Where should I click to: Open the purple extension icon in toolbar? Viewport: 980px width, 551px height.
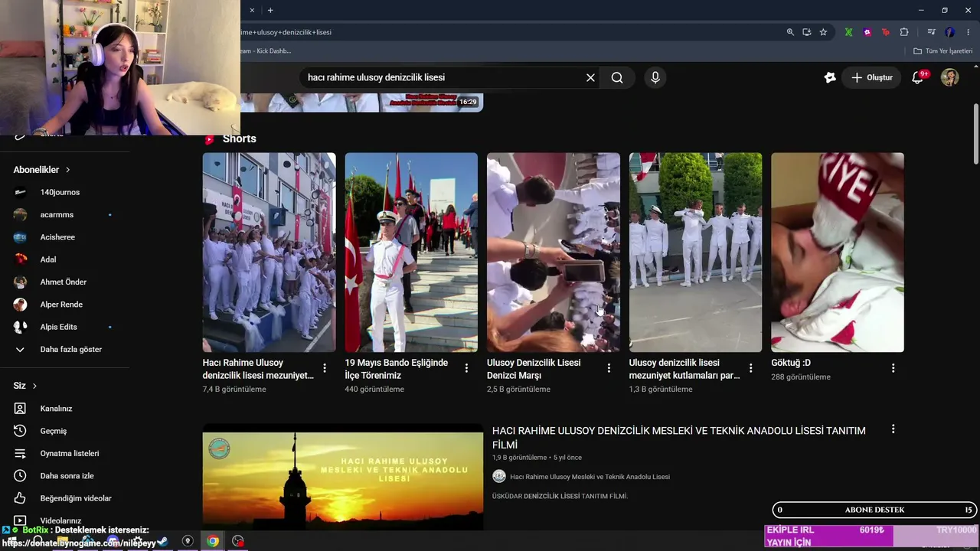point(867,32)
